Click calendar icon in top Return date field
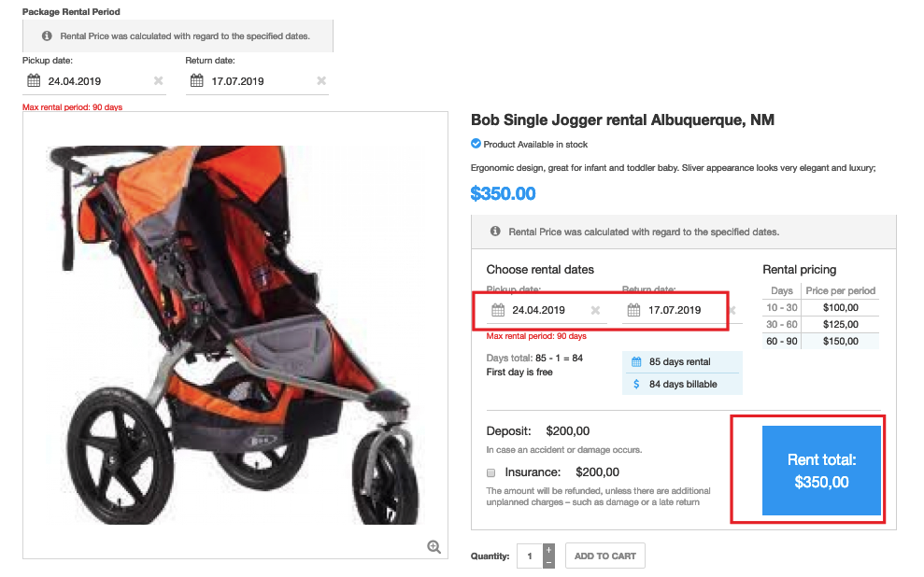 [196, 80]
